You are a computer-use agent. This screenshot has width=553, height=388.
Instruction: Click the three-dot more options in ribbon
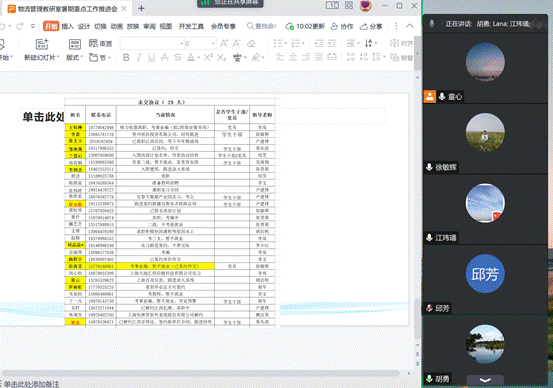[x=396, y=26]
